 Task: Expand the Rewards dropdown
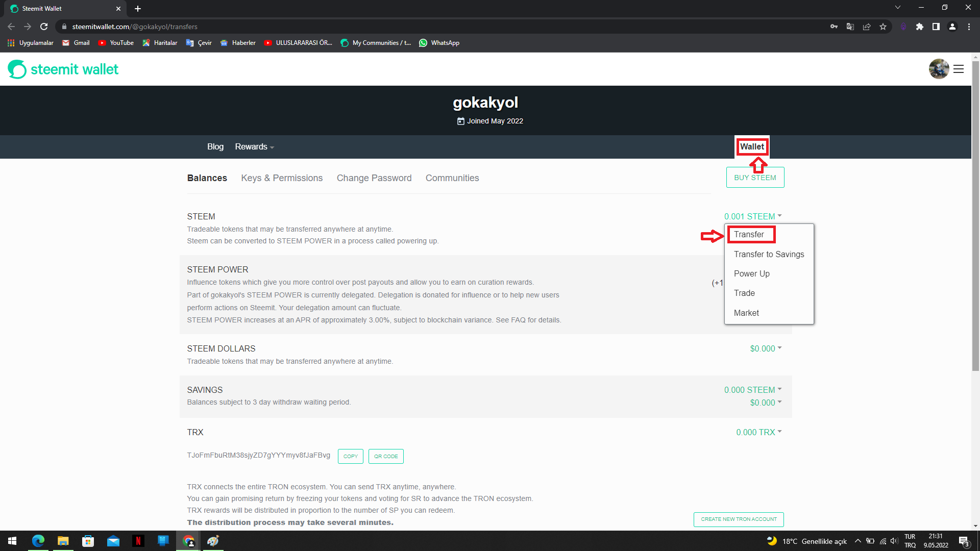(x=254, y=147)
